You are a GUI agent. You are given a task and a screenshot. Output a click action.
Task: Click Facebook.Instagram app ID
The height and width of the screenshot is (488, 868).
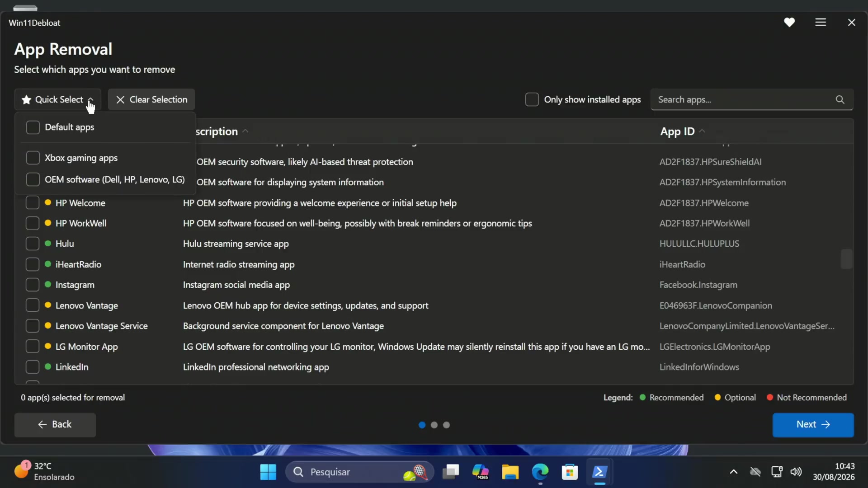(x=698, y=285)
